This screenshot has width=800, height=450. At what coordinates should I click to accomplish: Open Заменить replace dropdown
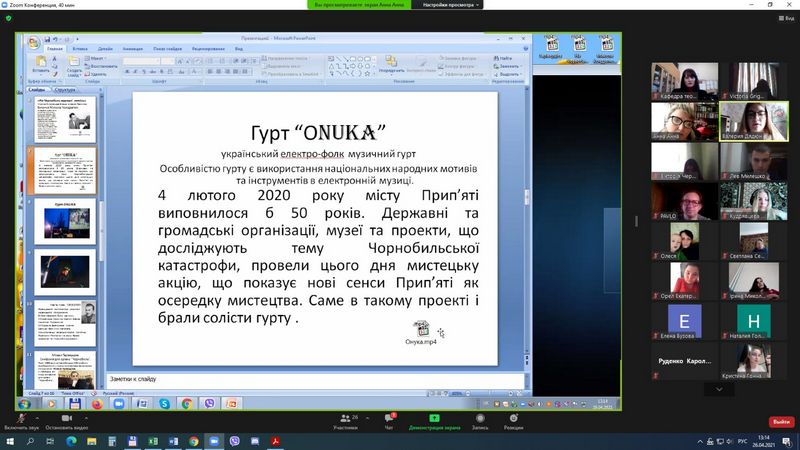(507, 66)
